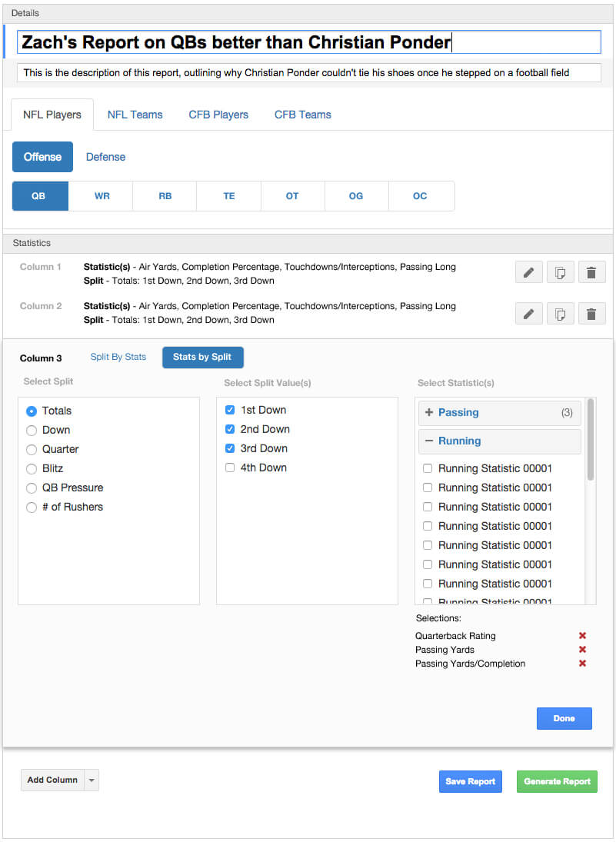Duplicate Column 1 using the copy icon
The height and width of the screenshot is (842, 616).
(560, 272)
